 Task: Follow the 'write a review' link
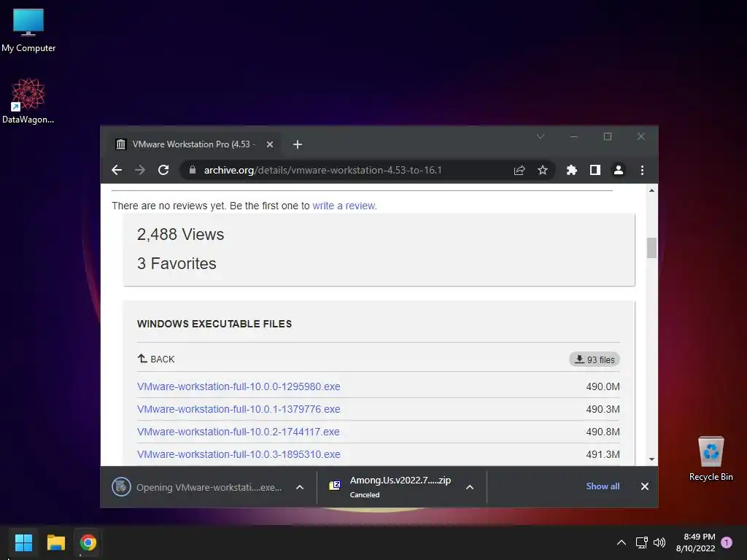pos(344,206)
